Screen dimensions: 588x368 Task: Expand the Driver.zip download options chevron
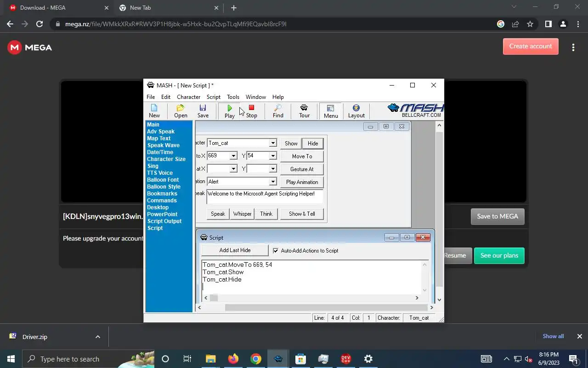97,337
